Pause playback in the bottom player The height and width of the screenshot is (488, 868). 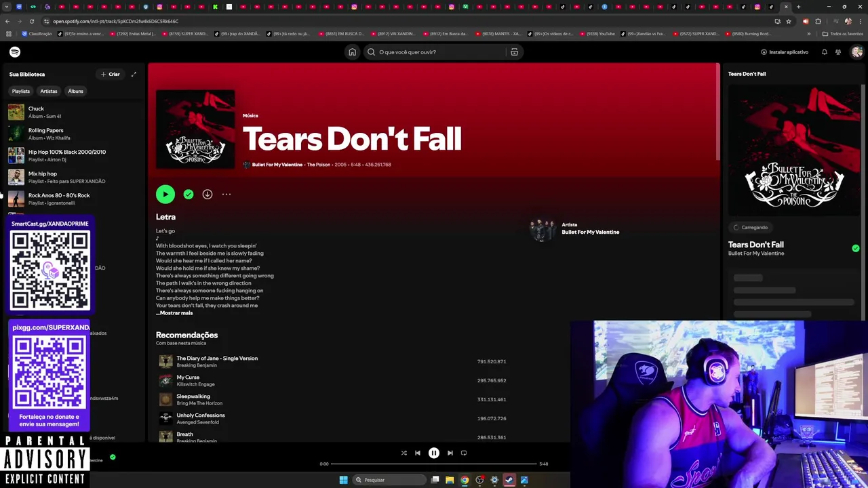point(434,453)
